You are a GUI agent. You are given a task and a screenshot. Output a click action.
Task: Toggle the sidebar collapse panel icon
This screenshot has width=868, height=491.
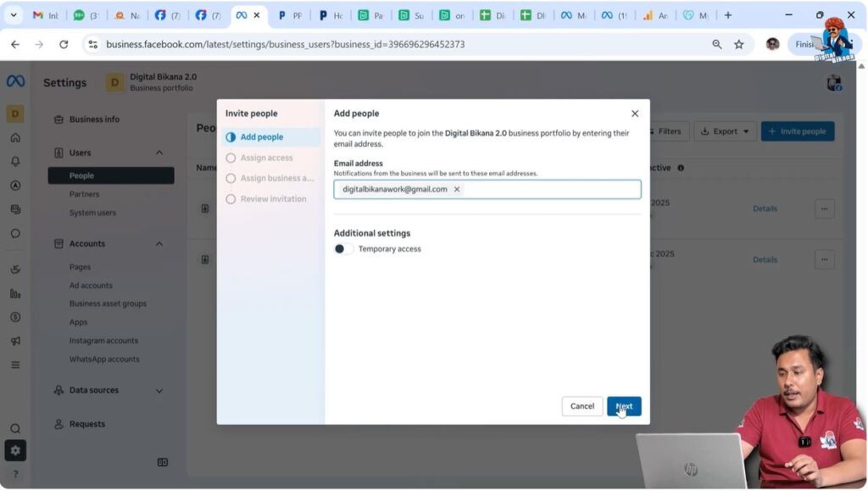[162, 462]
